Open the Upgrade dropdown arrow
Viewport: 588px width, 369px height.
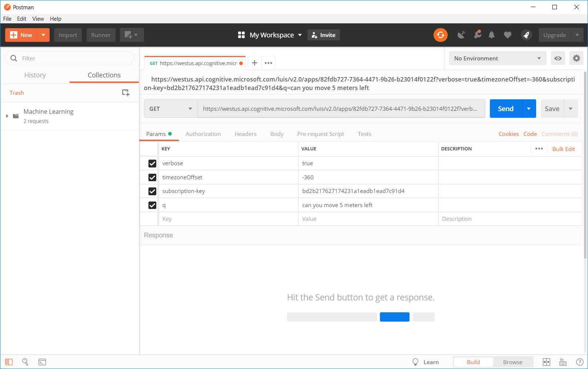pos(577,35)
